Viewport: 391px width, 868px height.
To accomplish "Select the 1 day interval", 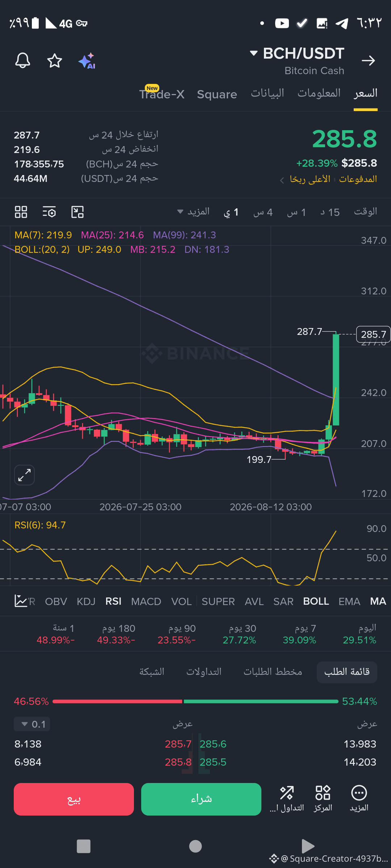I will tap(231, 212).
